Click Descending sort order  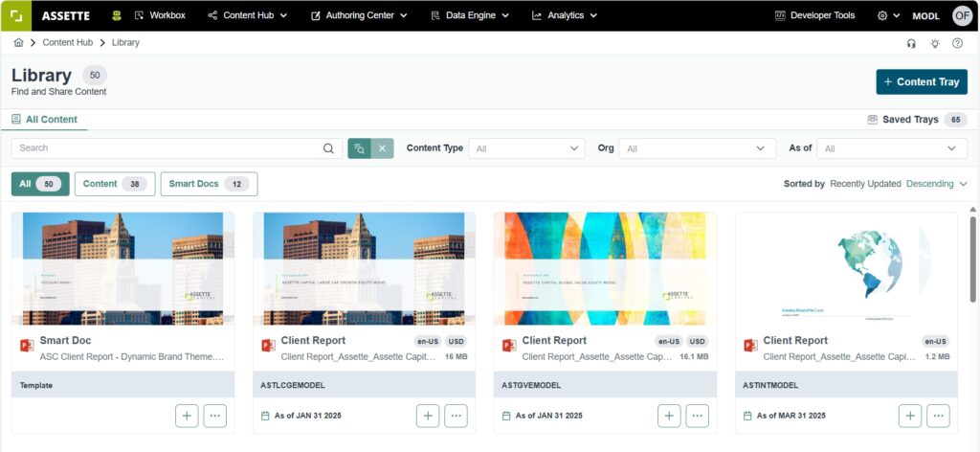tap(930, 184)
